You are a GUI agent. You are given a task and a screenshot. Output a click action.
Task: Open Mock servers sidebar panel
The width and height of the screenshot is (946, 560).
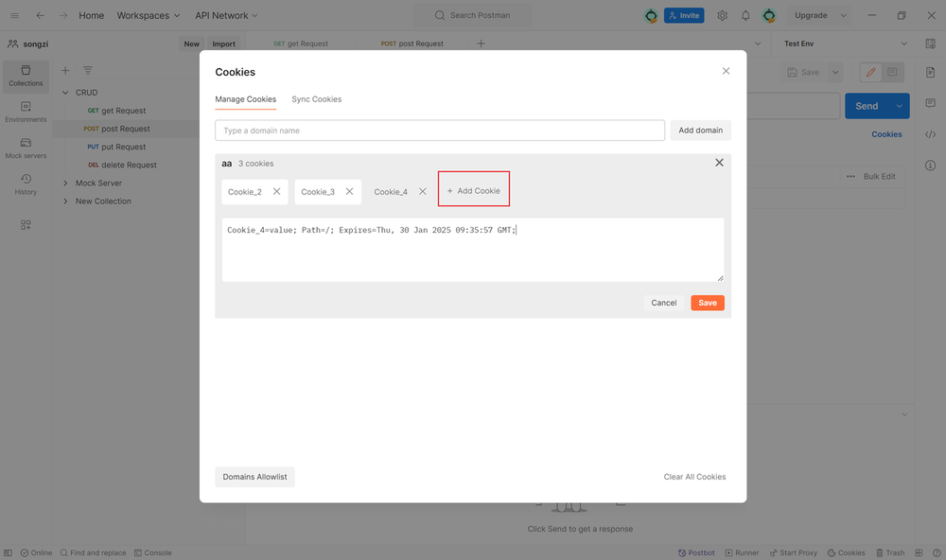coord(26,148)
